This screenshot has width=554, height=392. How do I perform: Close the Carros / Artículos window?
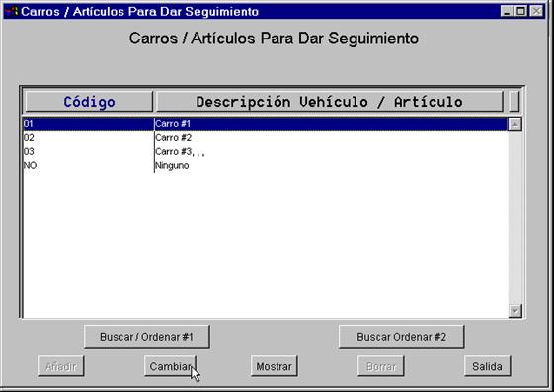point(536,11)
